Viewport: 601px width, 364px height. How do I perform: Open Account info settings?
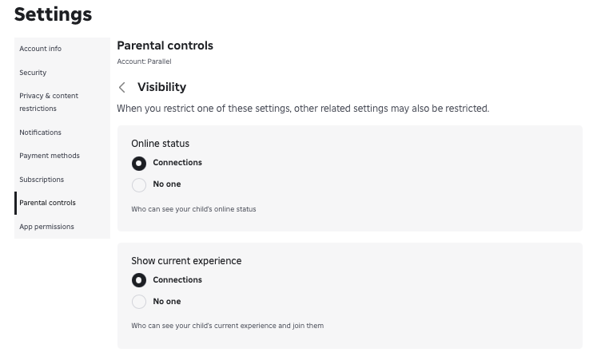[x=41, y=49]
